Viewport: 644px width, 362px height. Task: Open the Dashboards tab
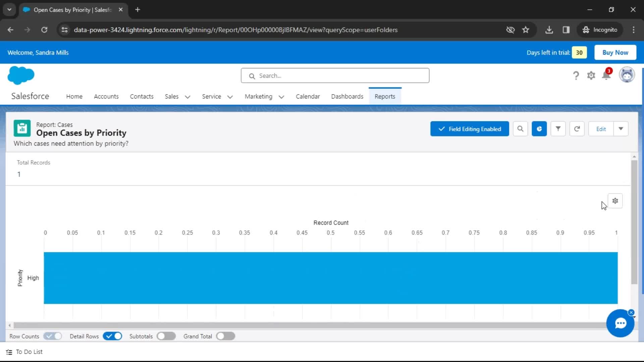tap(347, 97)
